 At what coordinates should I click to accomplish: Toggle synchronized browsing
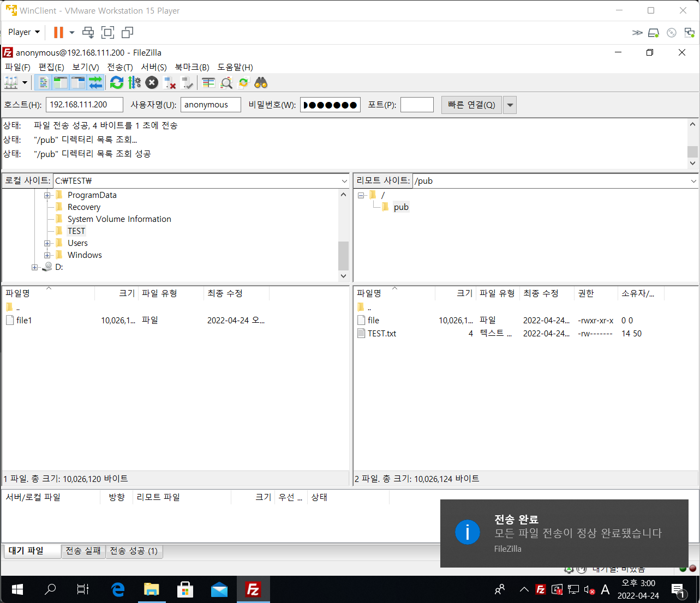click(243, 83)
